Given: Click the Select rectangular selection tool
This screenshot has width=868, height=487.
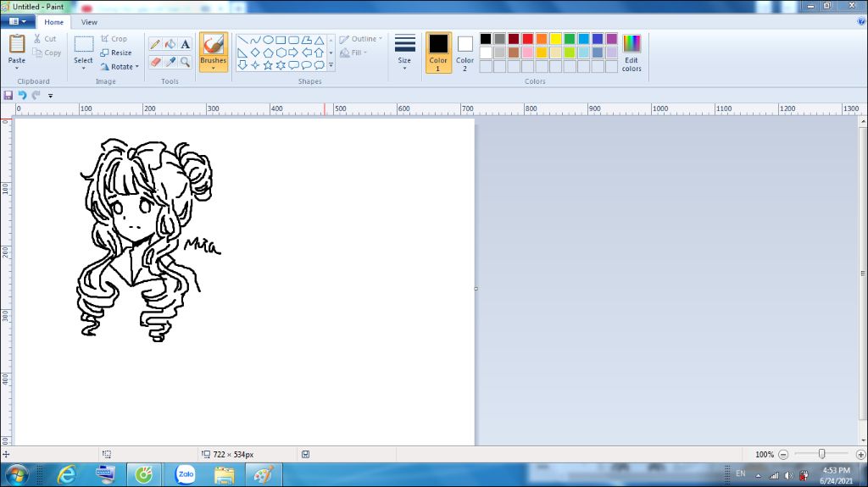Looking at the screenshot, I should coord(84,44).
